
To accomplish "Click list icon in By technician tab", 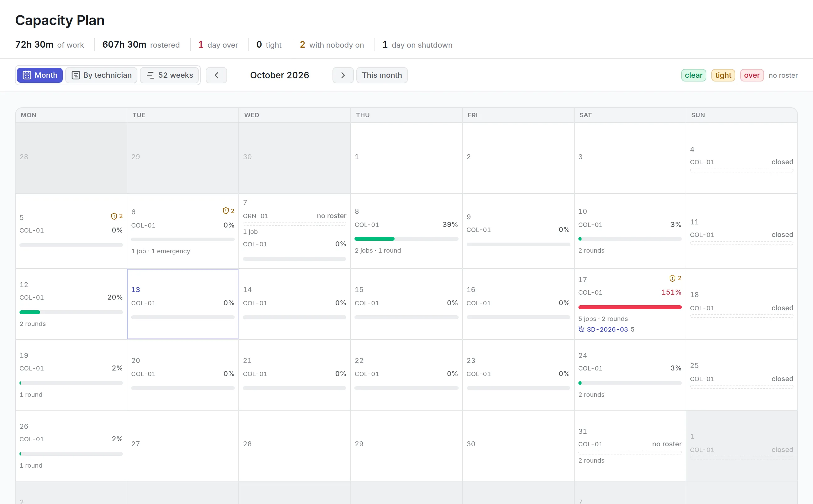I will pyautogui.click(x=76, y=75).
